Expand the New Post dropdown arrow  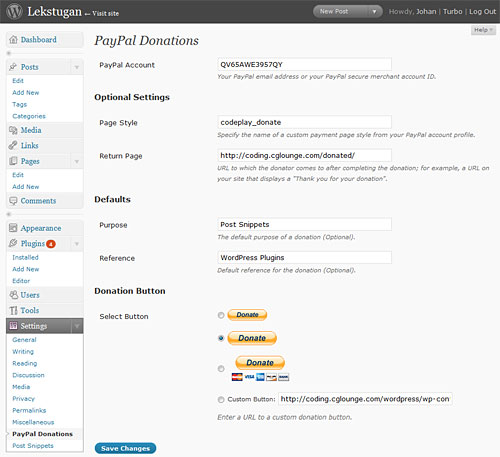pyautogui.click(x=374, y=12)
